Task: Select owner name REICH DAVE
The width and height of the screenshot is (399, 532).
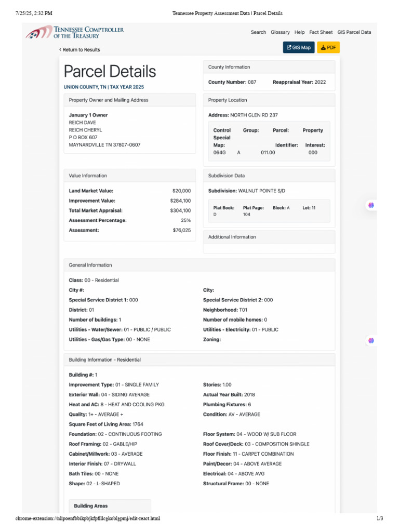Action: pyautogui.click(x=83, y=123)
